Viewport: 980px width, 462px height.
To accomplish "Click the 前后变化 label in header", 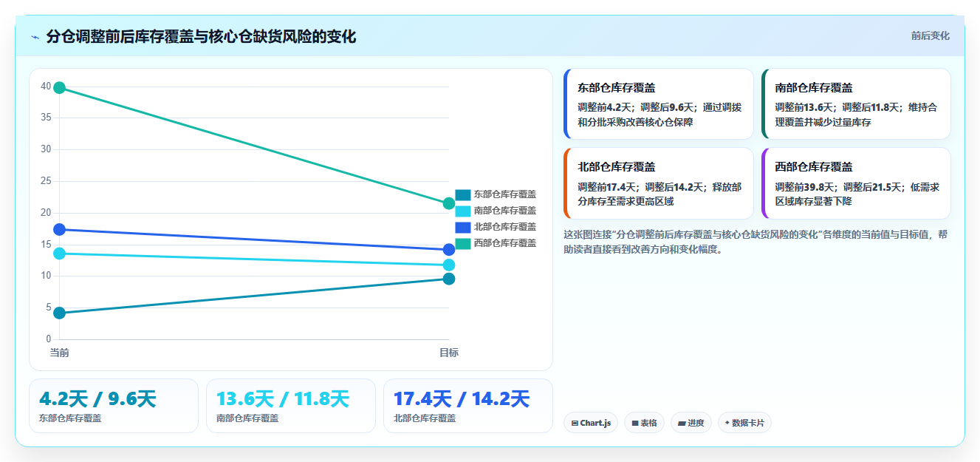I will point(930,35).
